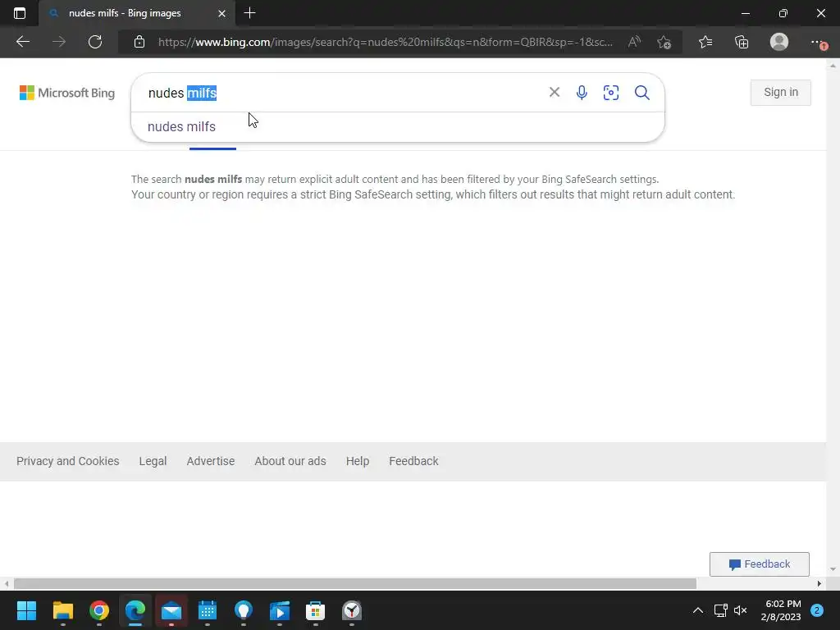The height and width of the screenshot is (630, 840).
Task: Open Privacy and Cookies link
Action: coord(68,461)
